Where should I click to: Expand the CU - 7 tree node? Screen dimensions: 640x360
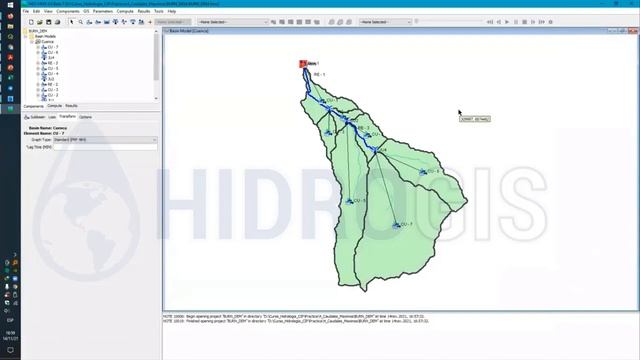(x=38, y=47)
